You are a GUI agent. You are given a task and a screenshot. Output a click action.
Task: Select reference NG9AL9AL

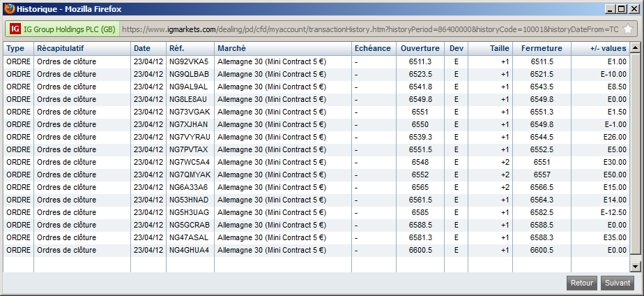click(188, 87)
